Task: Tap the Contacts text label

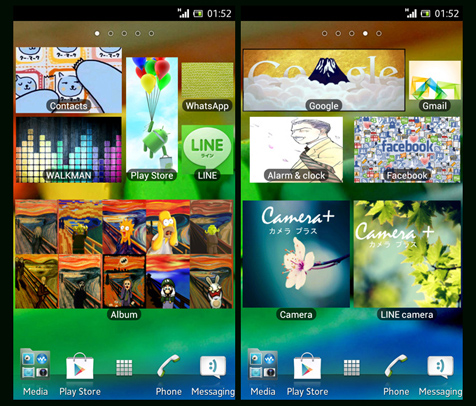Action: (69, 106)
